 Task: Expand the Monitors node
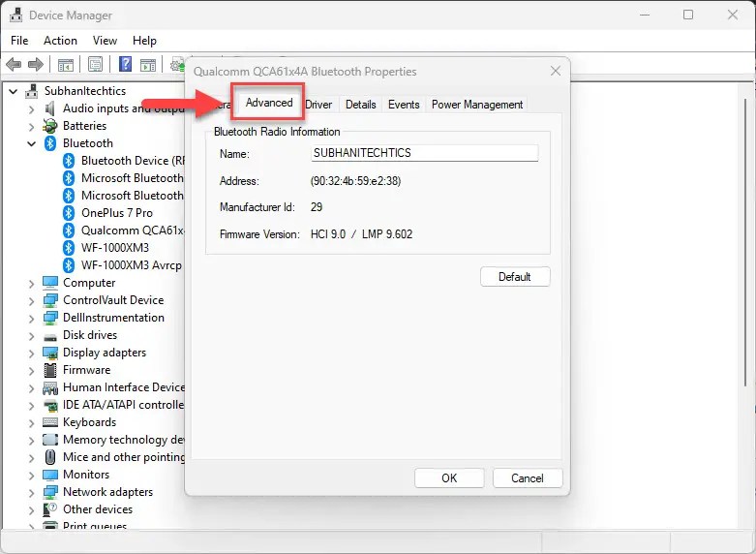point(31,475)
